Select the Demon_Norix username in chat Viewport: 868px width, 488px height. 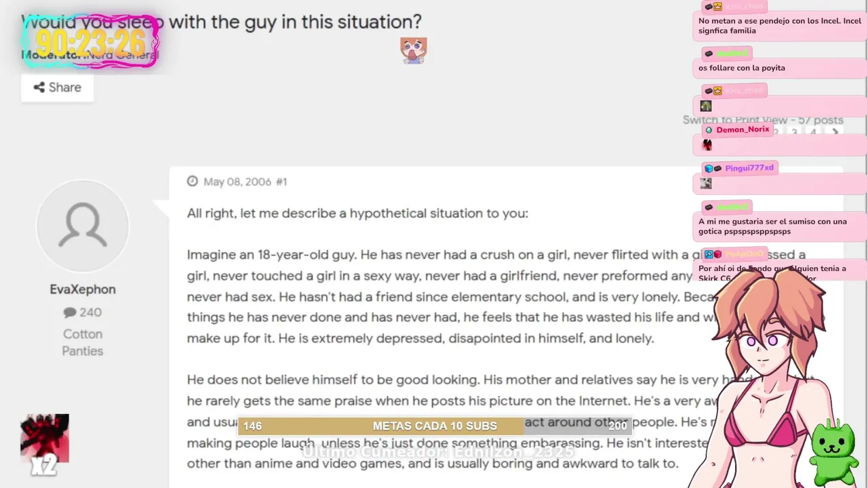pos(743,129)
